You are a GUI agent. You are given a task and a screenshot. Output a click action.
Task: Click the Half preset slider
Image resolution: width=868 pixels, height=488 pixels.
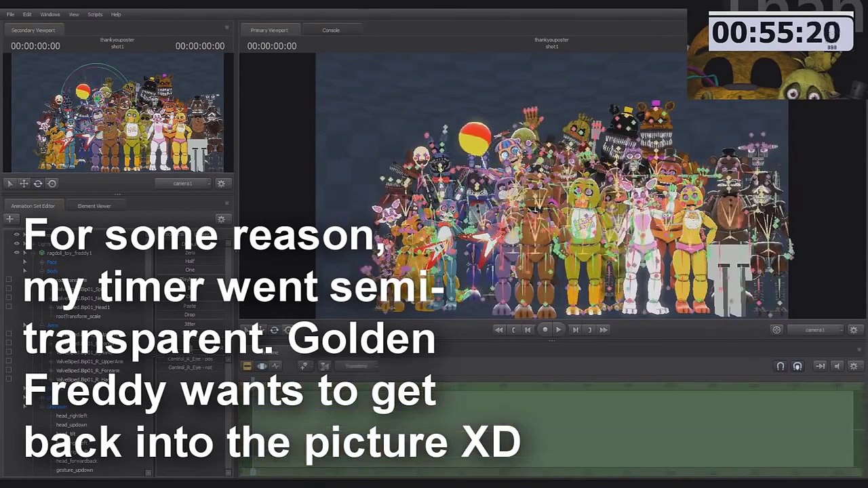point(190,261)
